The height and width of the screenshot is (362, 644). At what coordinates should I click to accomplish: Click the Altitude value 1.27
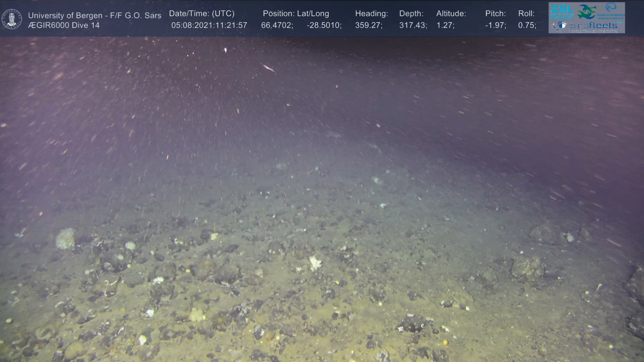tap(445, 25)
